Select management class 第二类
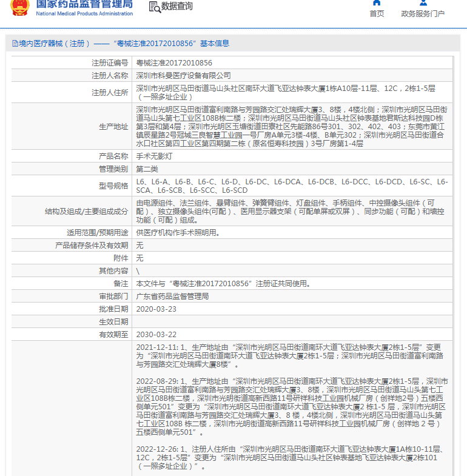 147,169
